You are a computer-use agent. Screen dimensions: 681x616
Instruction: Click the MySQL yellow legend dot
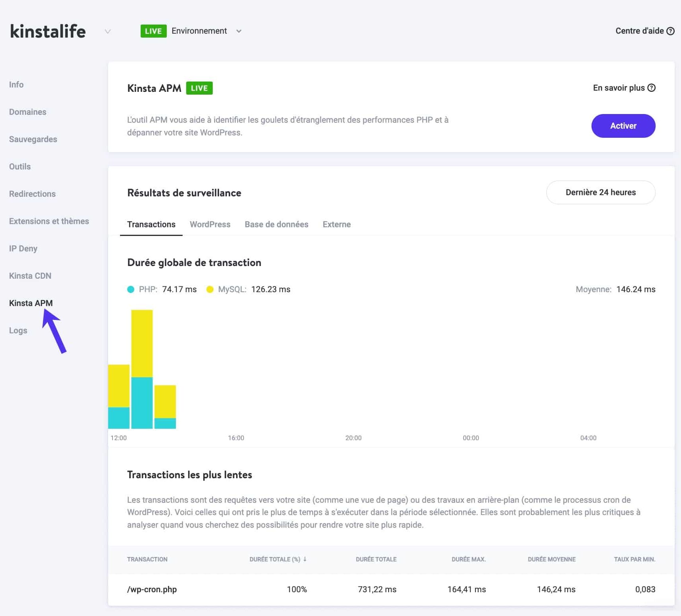coord(210,289)
